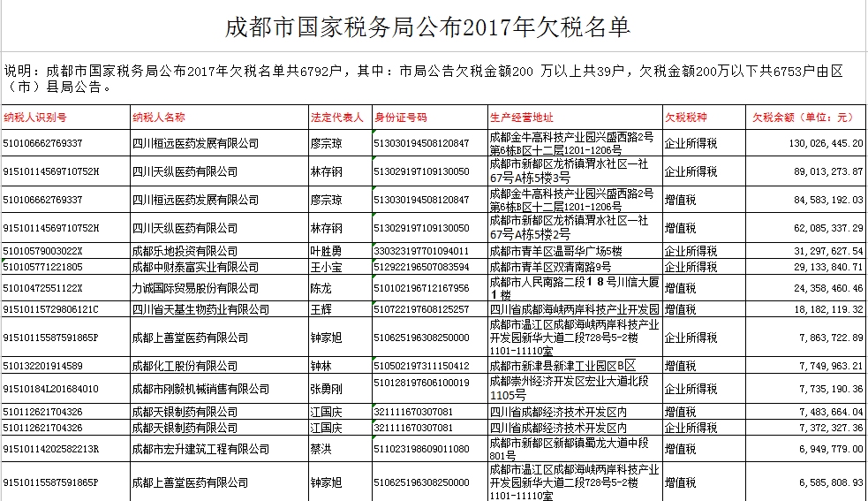Click legal representative 王辉

point(321,309)
